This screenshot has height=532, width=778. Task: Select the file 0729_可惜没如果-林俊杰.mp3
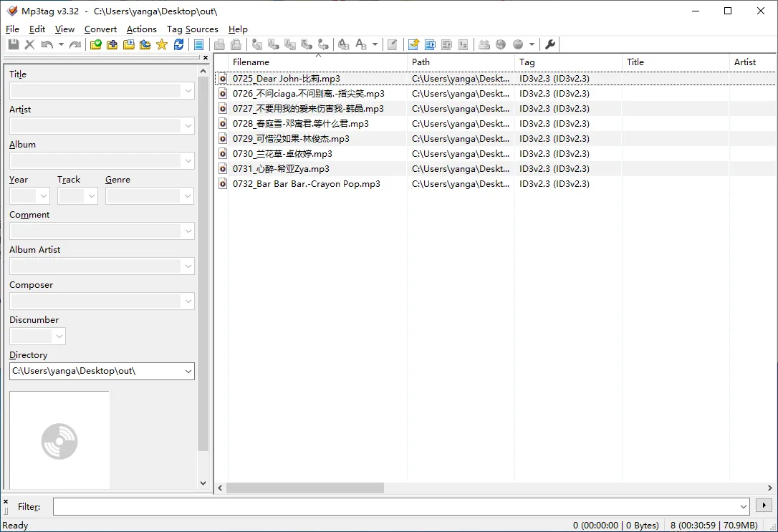coord(291,139)
